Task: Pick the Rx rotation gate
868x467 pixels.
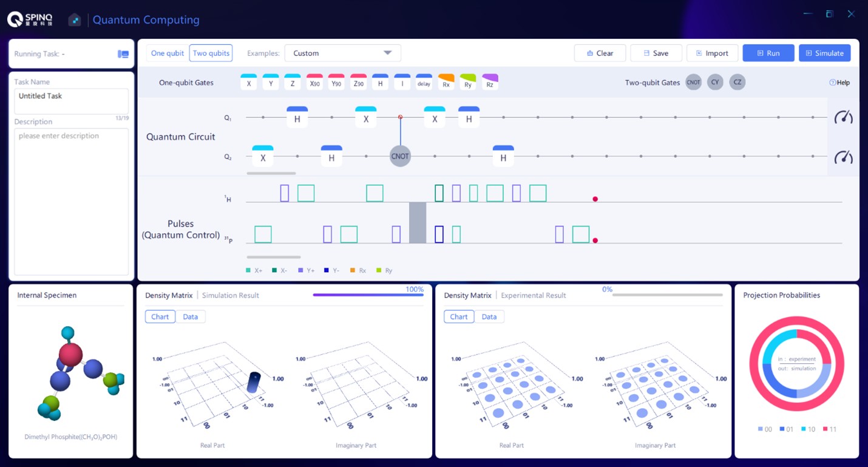Action: (x=446, y=82)
